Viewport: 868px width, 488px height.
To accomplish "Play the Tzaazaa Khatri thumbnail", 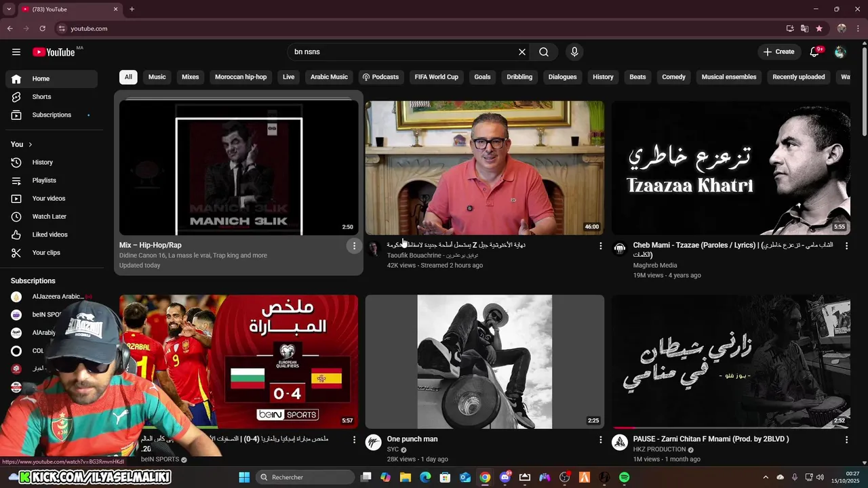I will coord(731,168).
